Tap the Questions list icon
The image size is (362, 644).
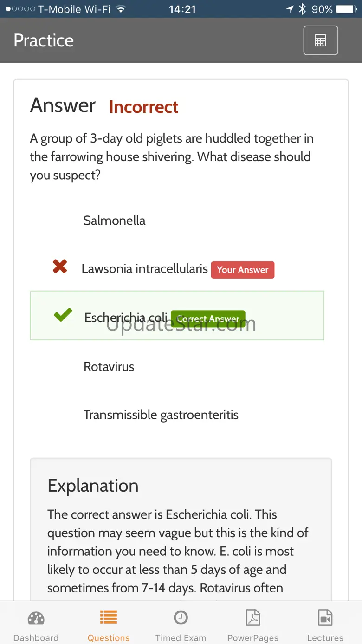(x=109, y=618)
